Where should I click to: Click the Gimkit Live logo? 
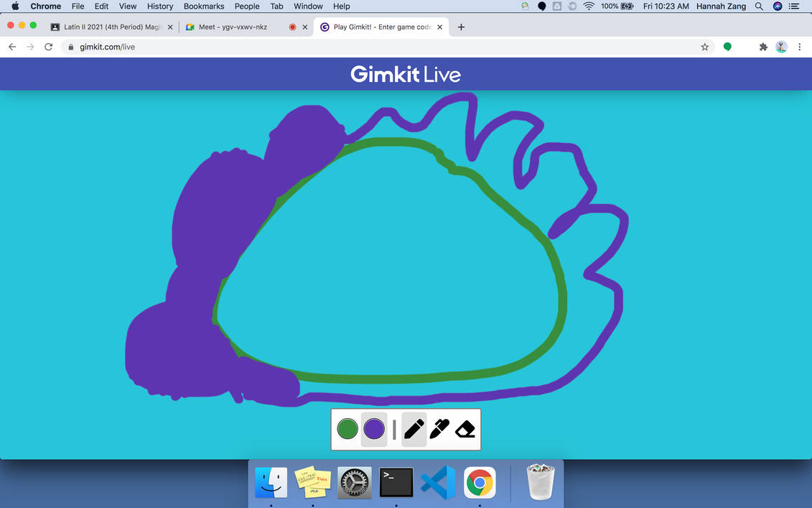(x=406, y=74)
